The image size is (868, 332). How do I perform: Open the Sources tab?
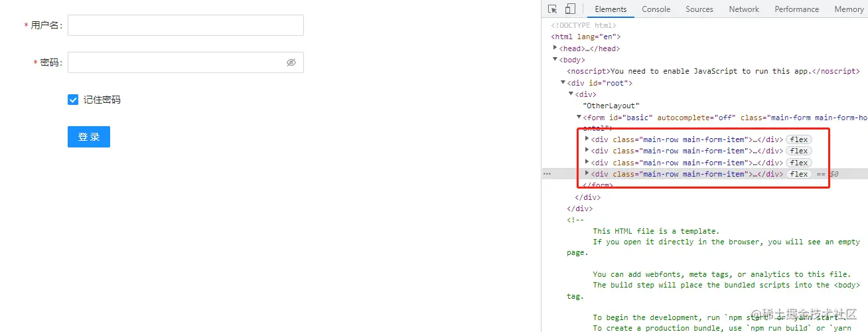(699, 9)
